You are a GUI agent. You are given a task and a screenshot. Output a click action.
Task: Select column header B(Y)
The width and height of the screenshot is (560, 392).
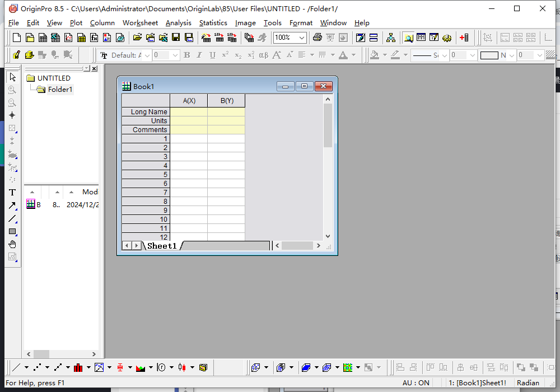tap(226, 101)
